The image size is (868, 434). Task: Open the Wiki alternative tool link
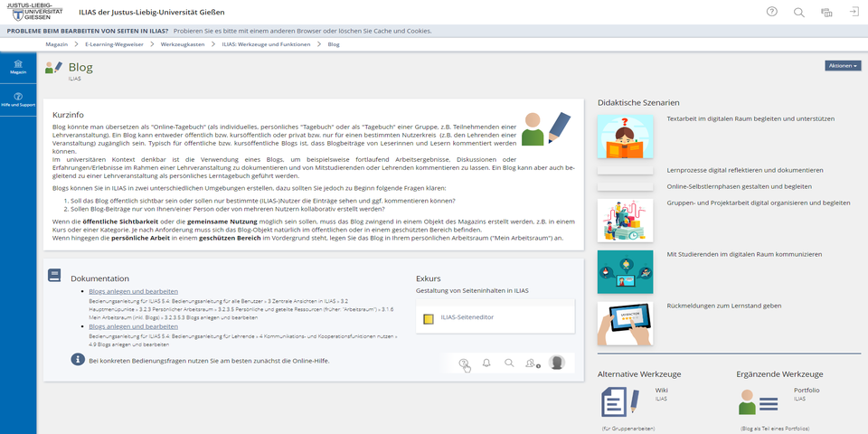click(662, 390)
